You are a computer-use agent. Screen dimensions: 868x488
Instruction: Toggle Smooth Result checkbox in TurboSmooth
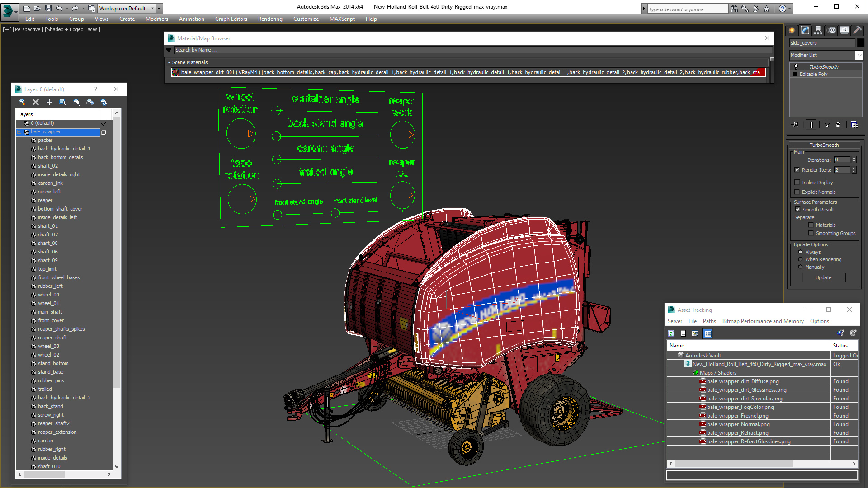click(797, 209)
